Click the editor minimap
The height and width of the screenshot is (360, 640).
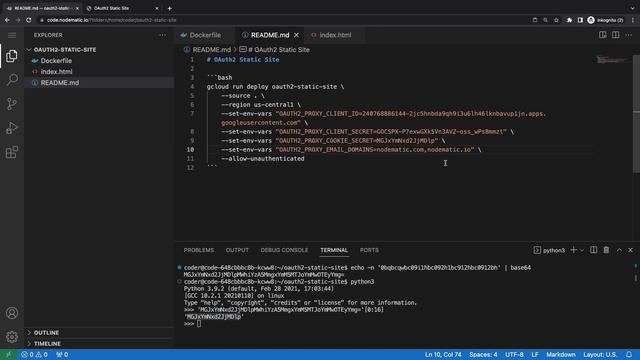pyautogui.click(x=613, y=60)
